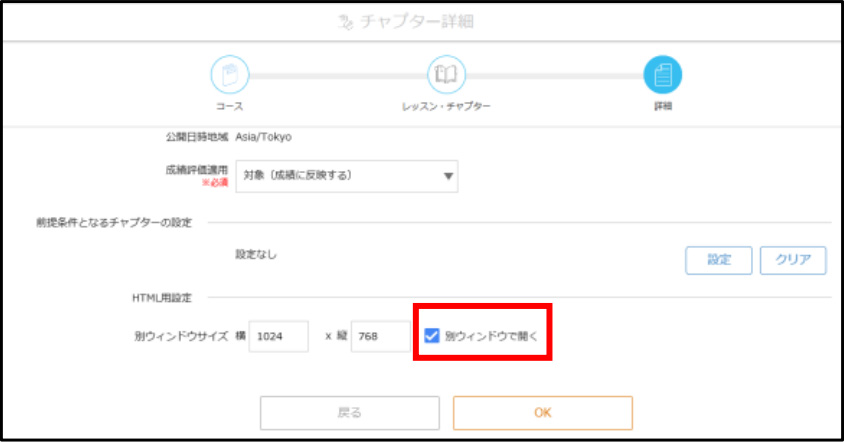The image size is (844, 442).
Task: Go to the レッスン・チャプター step label
Action: click(446, 106)
